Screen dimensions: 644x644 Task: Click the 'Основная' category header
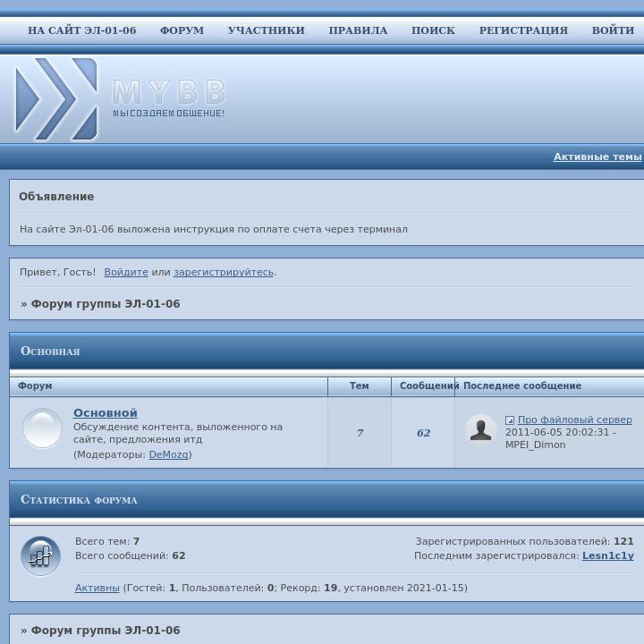point(50,352)
